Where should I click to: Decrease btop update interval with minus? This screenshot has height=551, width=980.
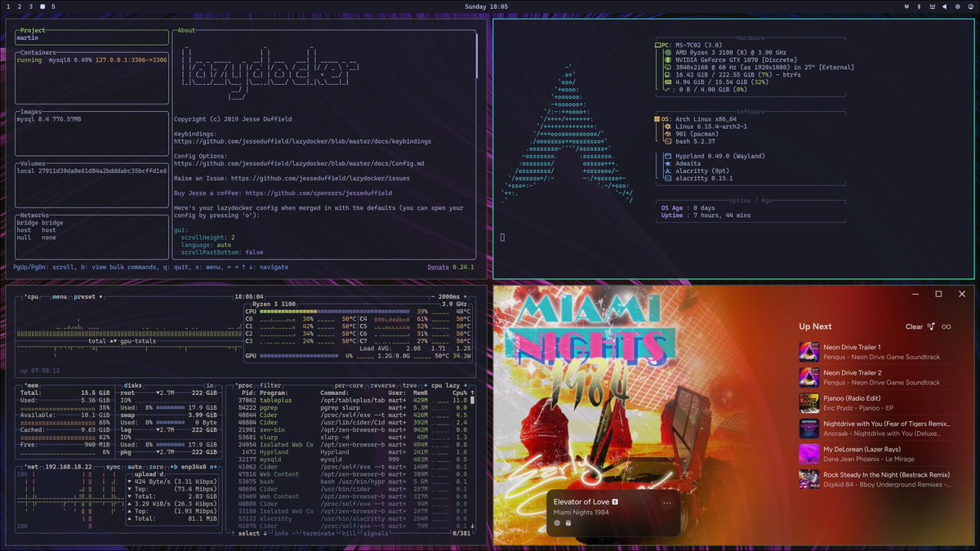(x=432, y=297)
